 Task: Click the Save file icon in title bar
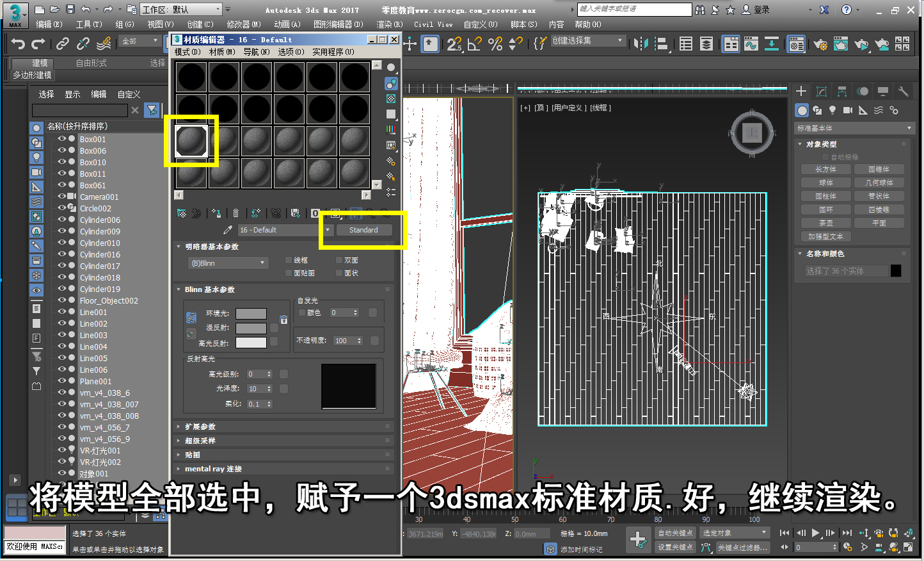pyautogui.click(x=70, y=10)
